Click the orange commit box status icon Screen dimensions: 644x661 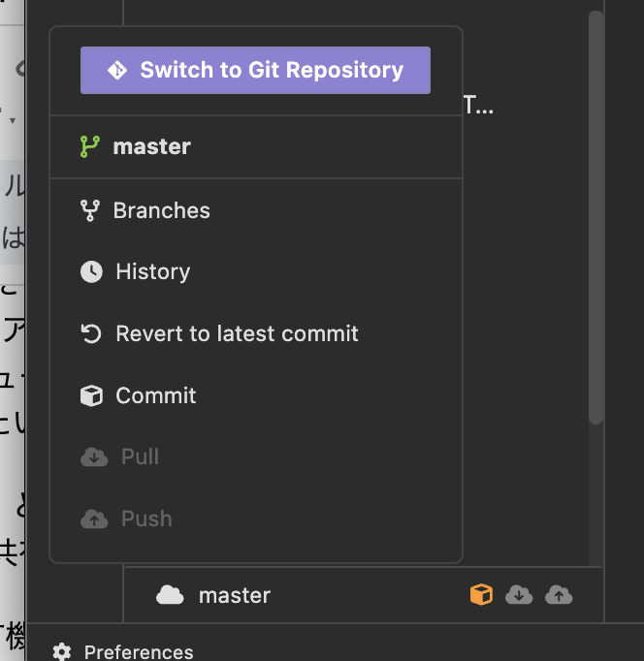click(481, 594)
